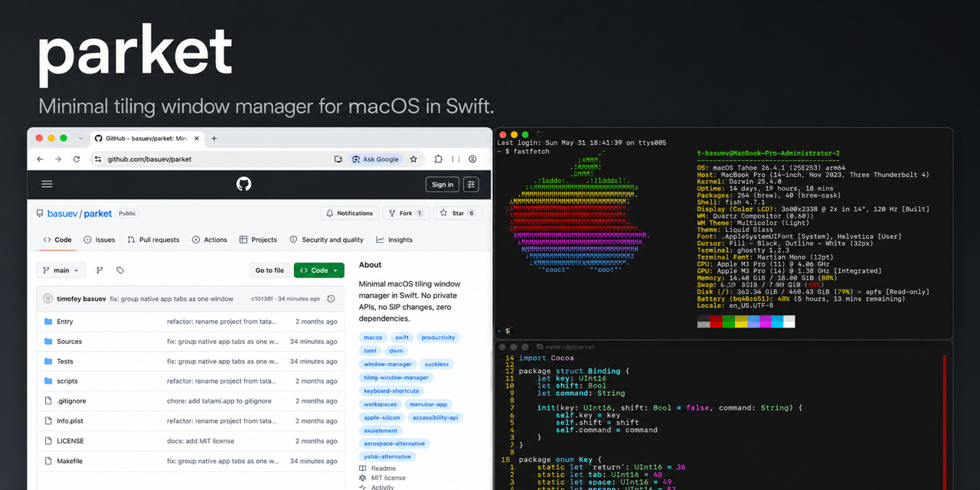Expand the green Code dropdown button

(x=319, y=270)
